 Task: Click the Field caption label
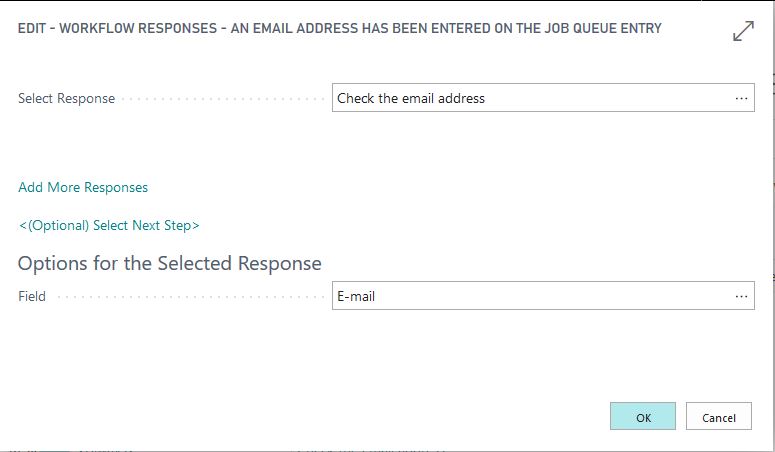pyautogui.click(x=32, y=297)
